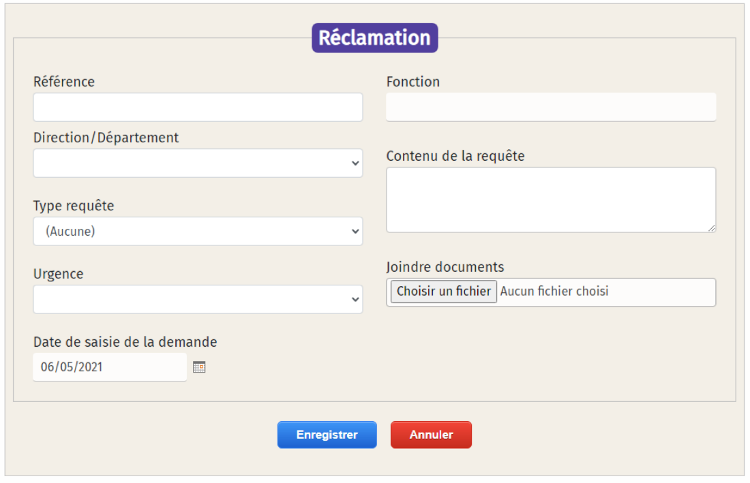Viewport: 750px width, 483px height.
Task: Cancel the form with Annuler
Action: pyautogui.click(x=431, y=435)
